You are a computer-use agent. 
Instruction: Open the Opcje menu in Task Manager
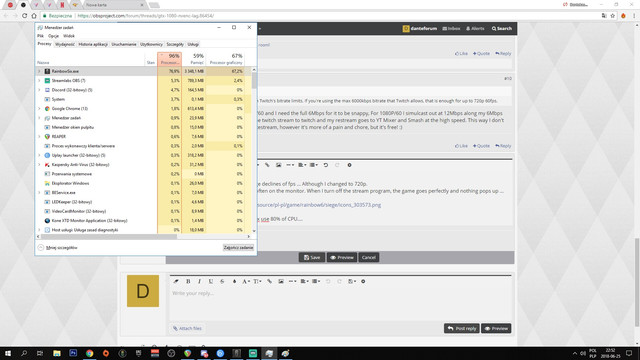click(x=53, y=36)
